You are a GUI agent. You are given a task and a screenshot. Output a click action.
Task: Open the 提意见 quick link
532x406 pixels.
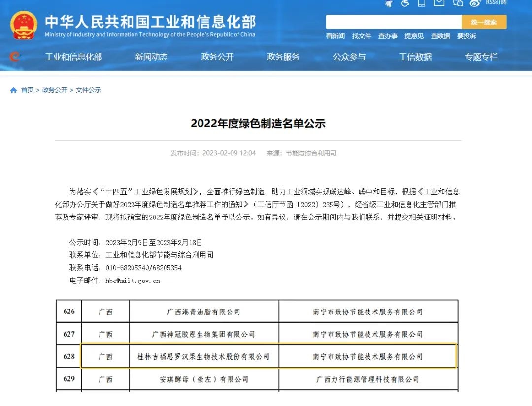[x=414, y=36]
